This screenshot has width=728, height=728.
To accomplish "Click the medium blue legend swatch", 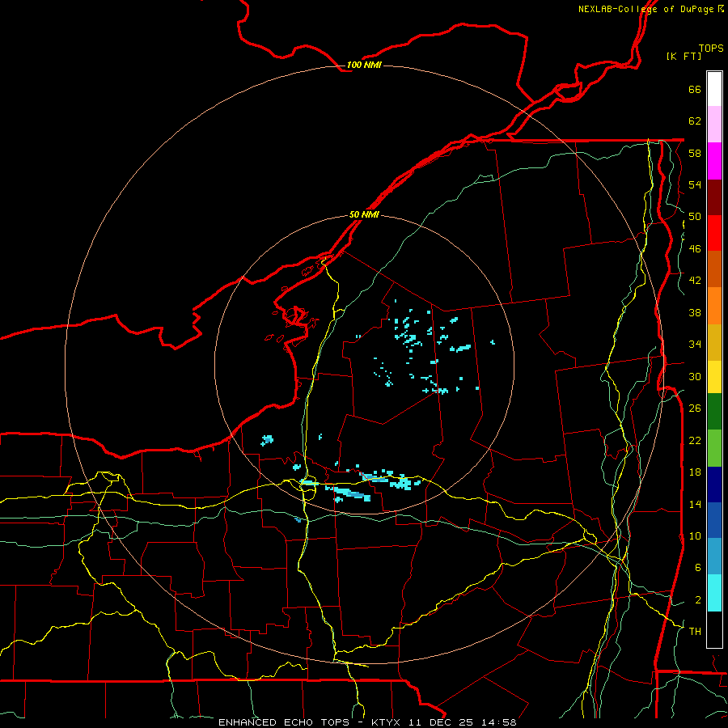I will point(714,520).
